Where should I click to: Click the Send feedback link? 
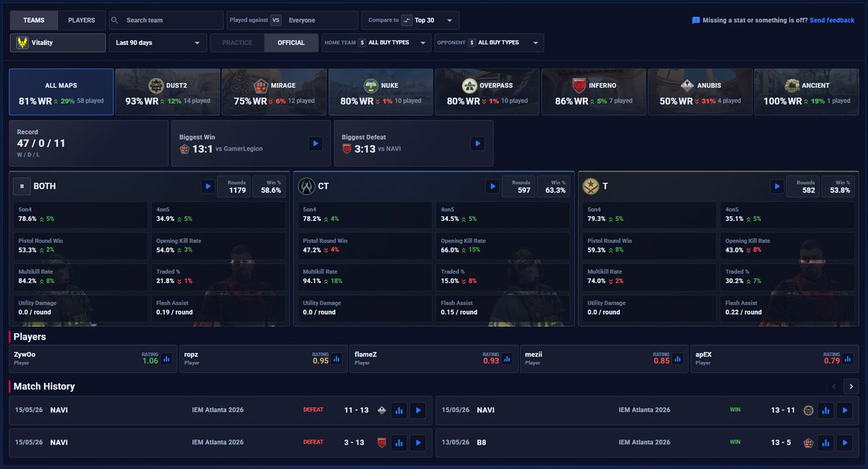coord(832,20)
